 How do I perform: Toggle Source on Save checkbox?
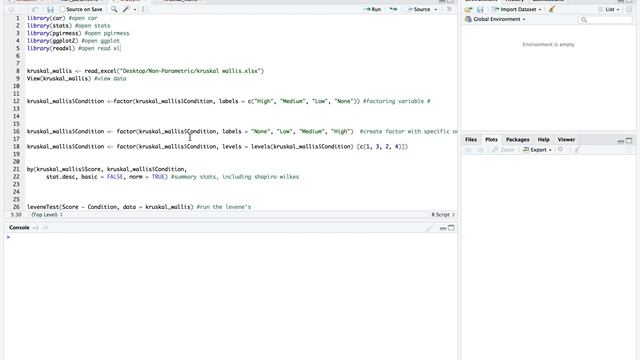[x=62, y=9]
